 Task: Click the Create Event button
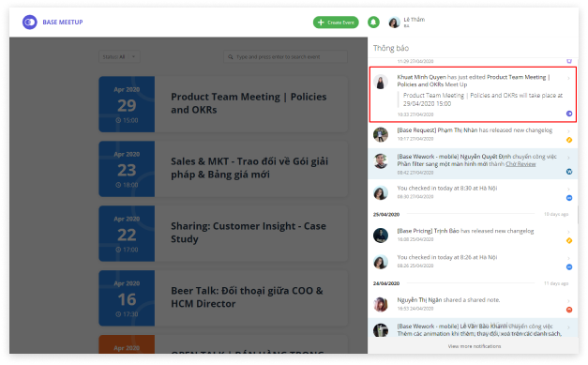(336, 23)
